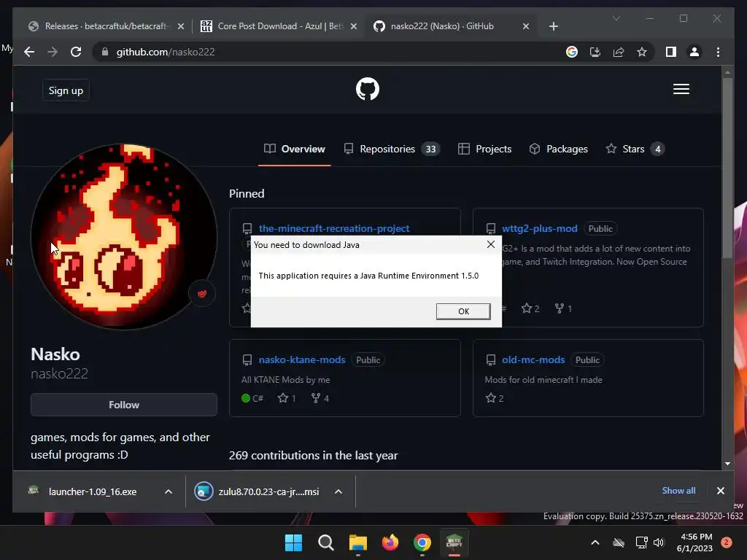This screenshot has width=747, height=560.
Task: Open Firefox from the taskbar
Action: [x=390, y=542]
